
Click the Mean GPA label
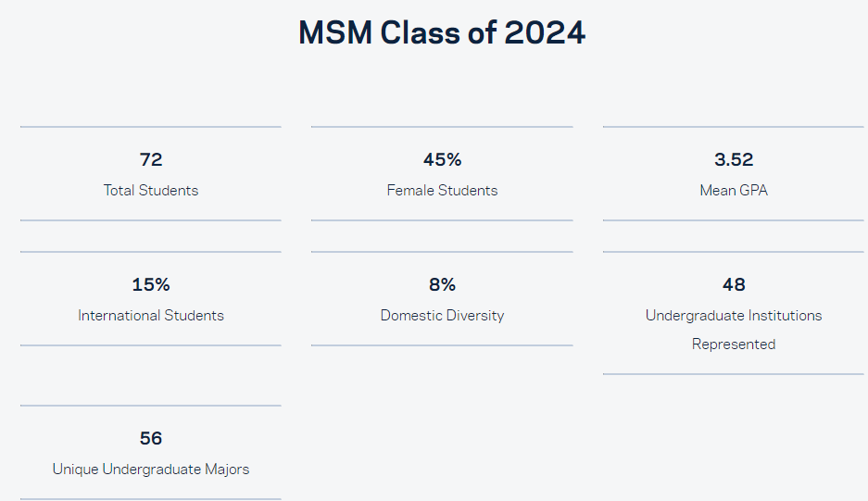(x=734, y=191)
